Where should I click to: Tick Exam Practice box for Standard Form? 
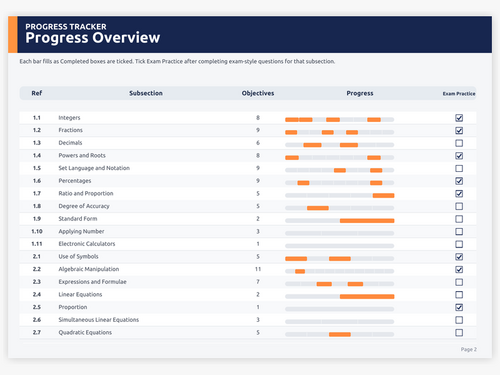[459, 219]
